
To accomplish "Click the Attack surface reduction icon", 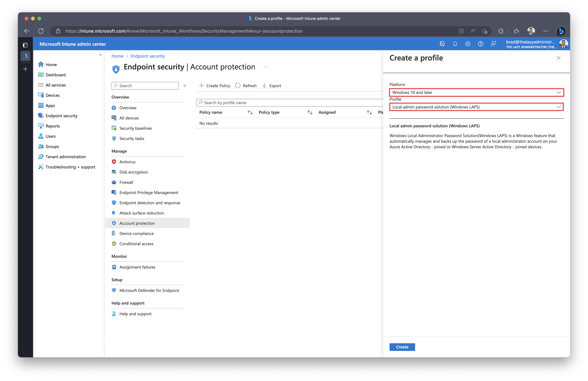I will click(114, 213).
